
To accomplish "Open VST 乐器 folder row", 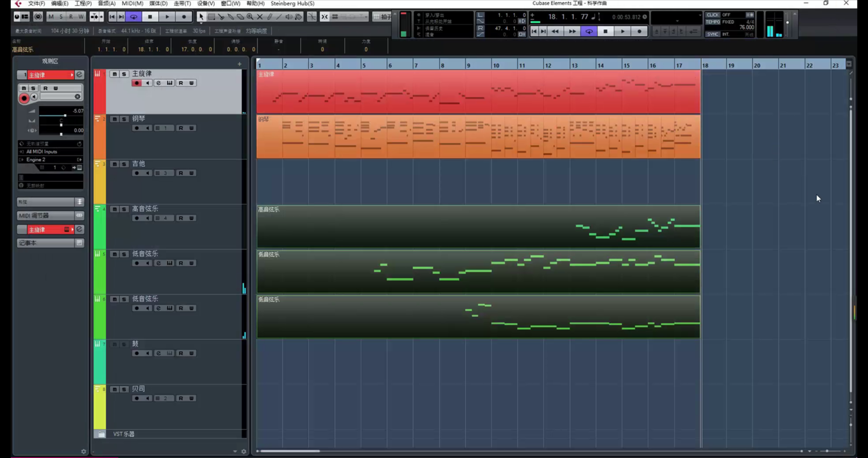I will coord(170,434).
